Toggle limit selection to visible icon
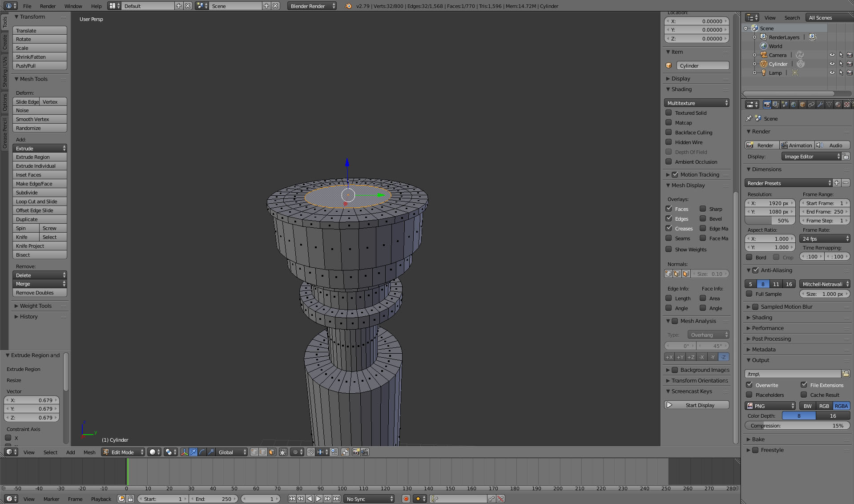This screenshot has height=504, width=854. tap(283, 452)
